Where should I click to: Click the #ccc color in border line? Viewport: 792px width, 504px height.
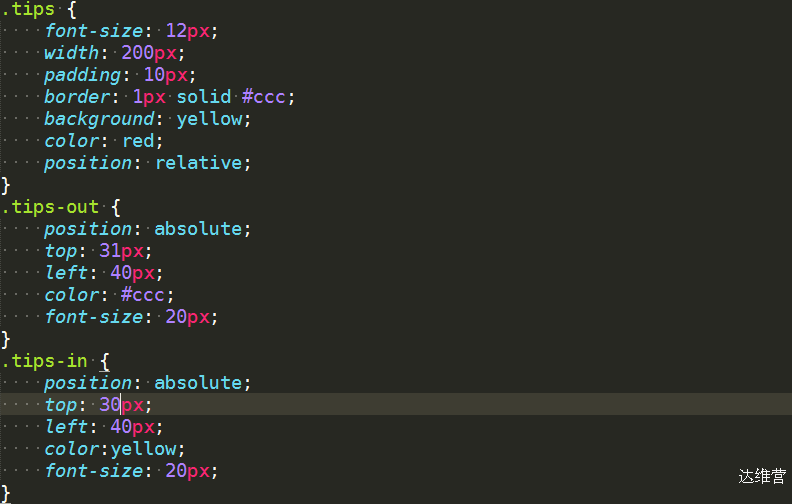click(x=264, y=96)
